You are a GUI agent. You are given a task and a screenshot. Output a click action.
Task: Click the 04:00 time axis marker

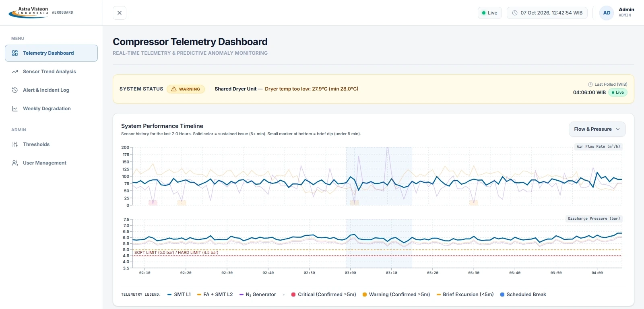tap(597, 273)
